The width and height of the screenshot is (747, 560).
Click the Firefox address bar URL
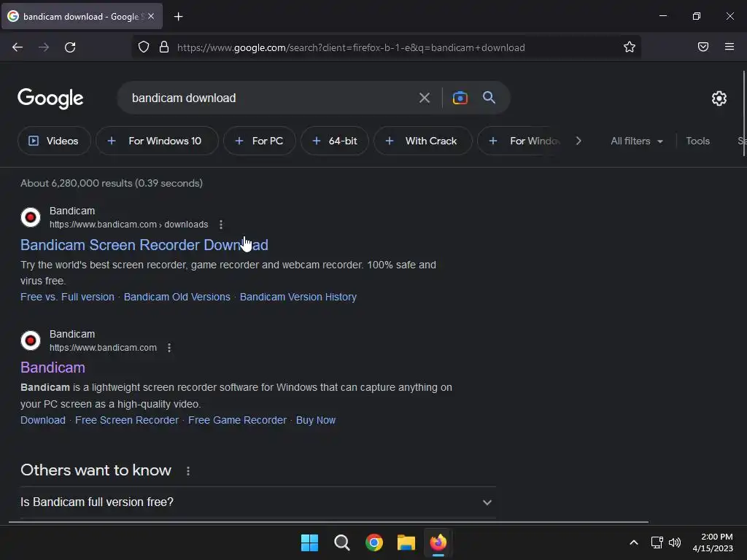(x=351, y=47)
